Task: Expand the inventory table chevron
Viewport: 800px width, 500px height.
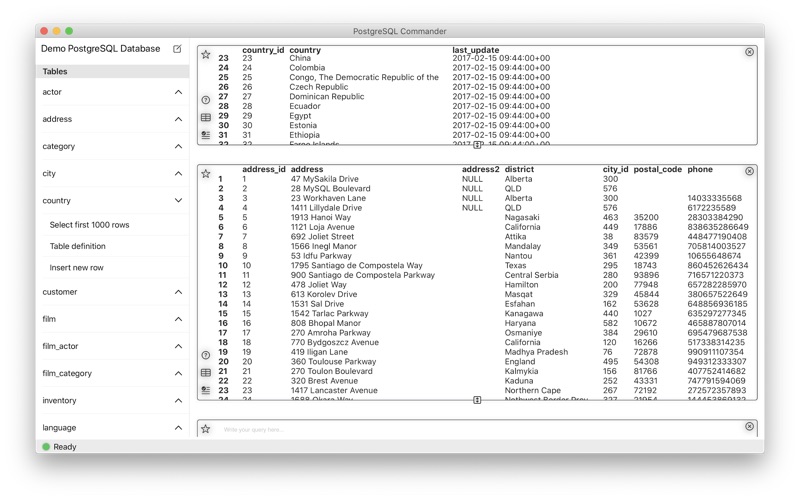Action: pyautogui.click(x=178, y=401)
